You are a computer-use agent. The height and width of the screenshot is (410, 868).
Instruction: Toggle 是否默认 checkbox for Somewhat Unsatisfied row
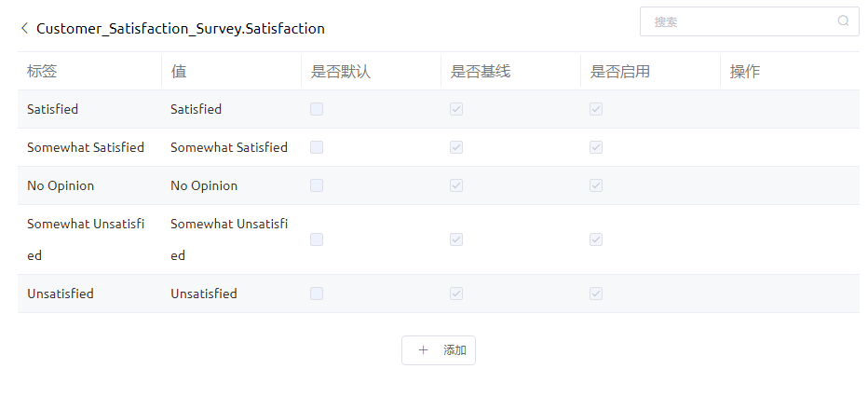click(x=317, y=239)
